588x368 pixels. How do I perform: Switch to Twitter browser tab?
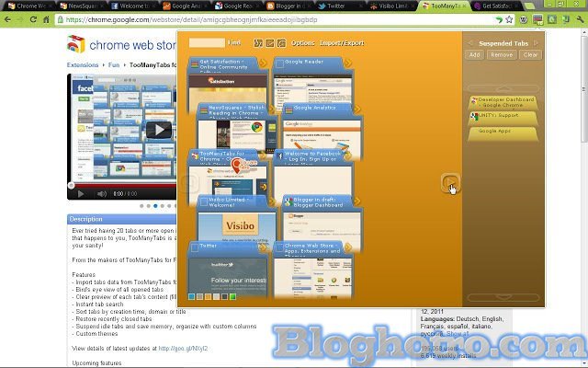click(x=341, y=6)
